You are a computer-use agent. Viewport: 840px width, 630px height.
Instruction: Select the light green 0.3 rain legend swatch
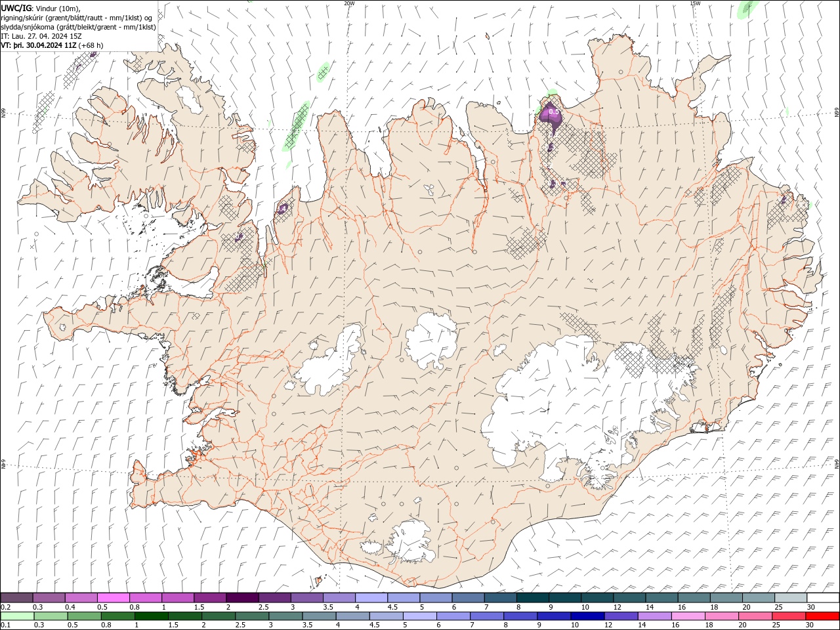51,616
